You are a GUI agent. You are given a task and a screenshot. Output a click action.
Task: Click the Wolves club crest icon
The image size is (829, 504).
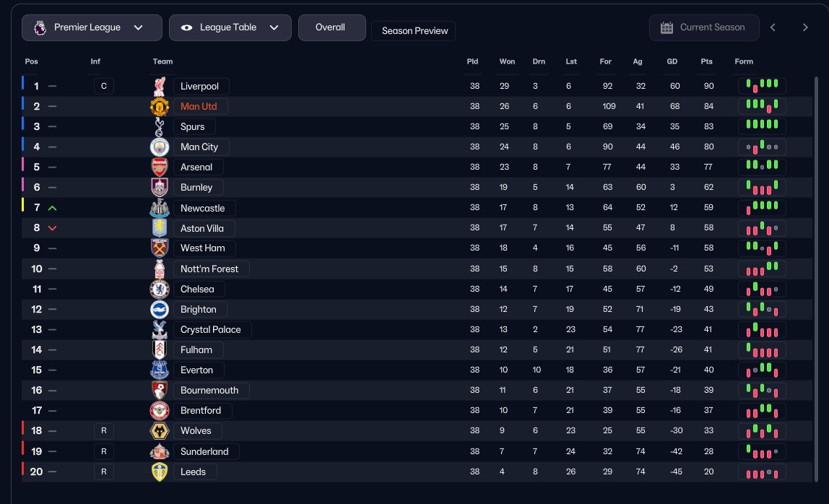[x=159, y=431]
